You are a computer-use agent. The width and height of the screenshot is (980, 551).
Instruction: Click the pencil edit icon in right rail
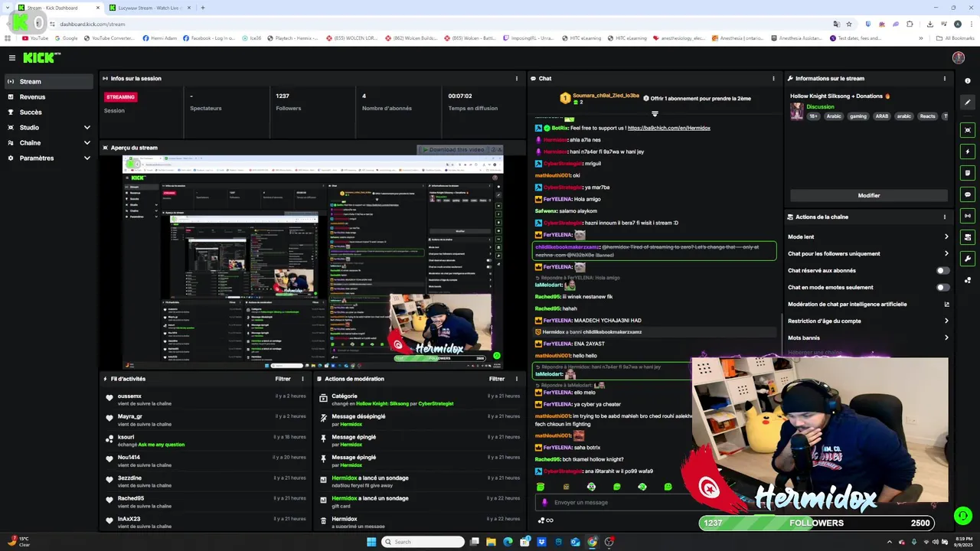tap(968, 103)
